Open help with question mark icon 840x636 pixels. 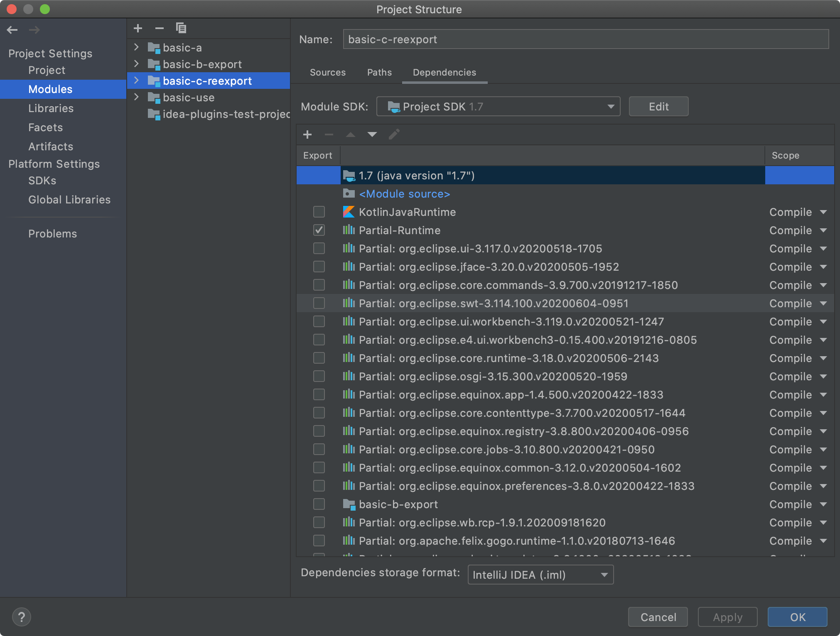click(x=22, y=617)
